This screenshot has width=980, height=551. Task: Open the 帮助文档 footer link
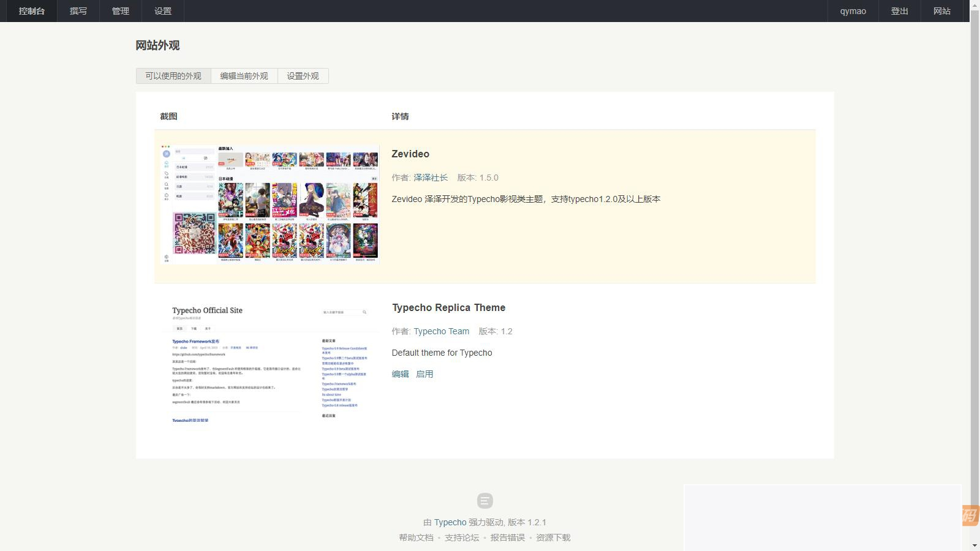pos(415,537)
